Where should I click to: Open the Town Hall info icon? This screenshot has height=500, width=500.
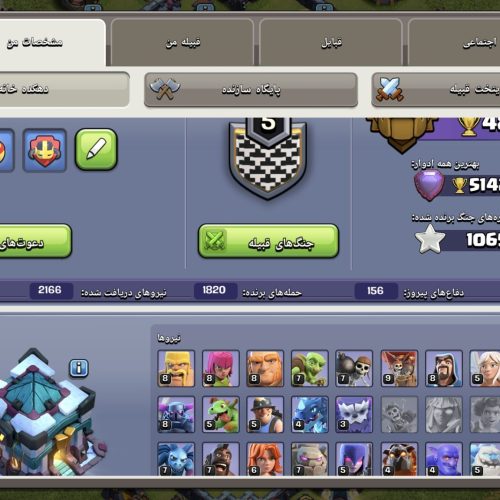point(79,368)
